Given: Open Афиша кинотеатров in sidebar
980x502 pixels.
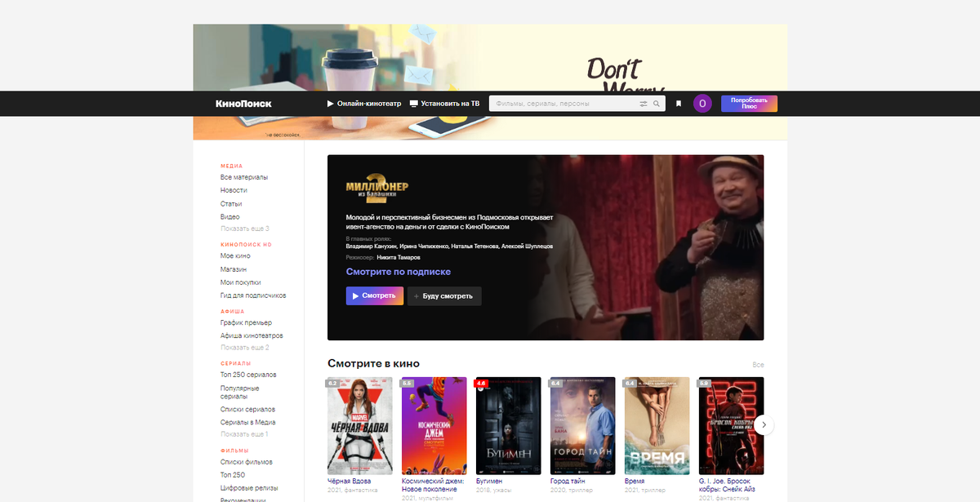Looking at the screenshot, I should point(252,335).
